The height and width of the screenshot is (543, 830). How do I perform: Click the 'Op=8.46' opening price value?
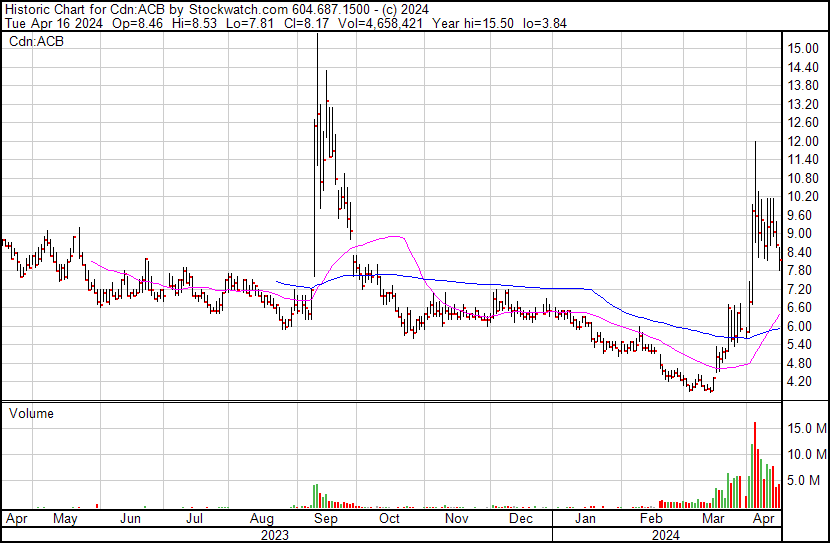pyautogui.click(x=137, y=23)
